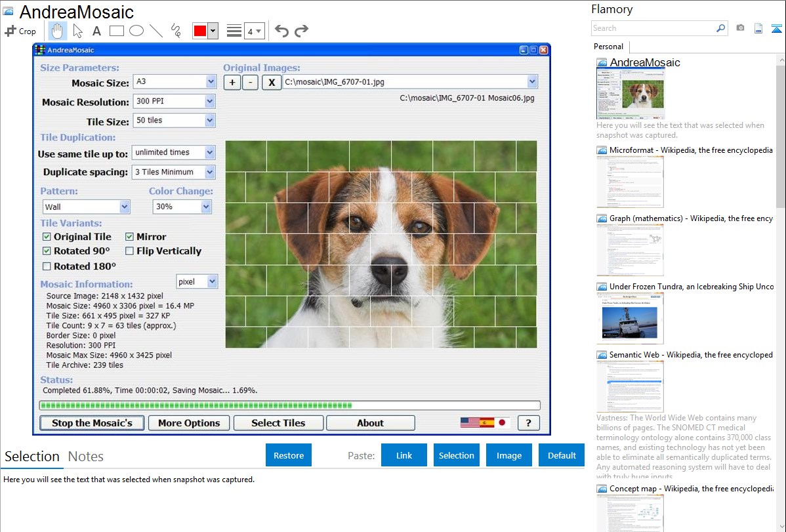Click the Select Tiles button
This screenshot has height=532, width=786.
click(278, 422)
